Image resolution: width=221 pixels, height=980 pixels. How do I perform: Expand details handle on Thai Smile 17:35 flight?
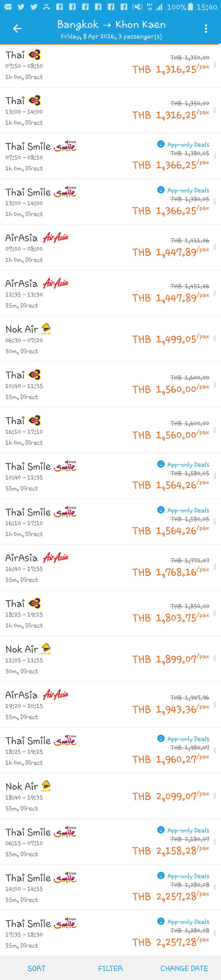point(215,933)
